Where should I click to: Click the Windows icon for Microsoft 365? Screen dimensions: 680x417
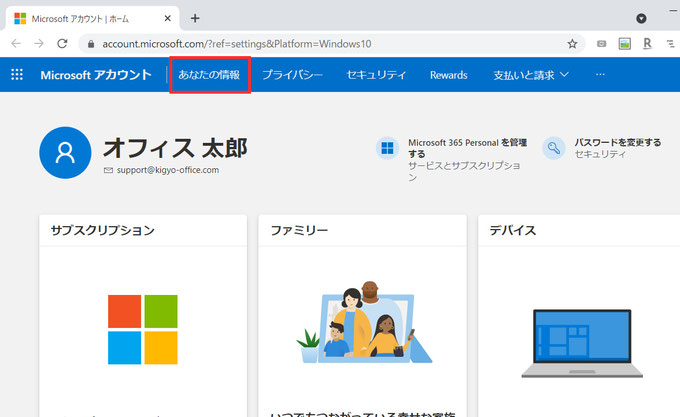pos(387,148)
